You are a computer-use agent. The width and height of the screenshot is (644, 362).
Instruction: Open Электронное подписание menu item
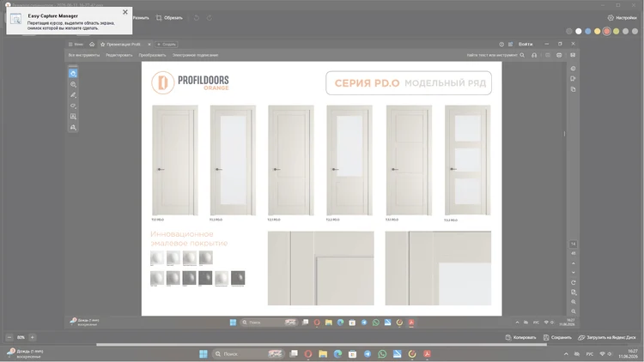(x=195, y=55)
